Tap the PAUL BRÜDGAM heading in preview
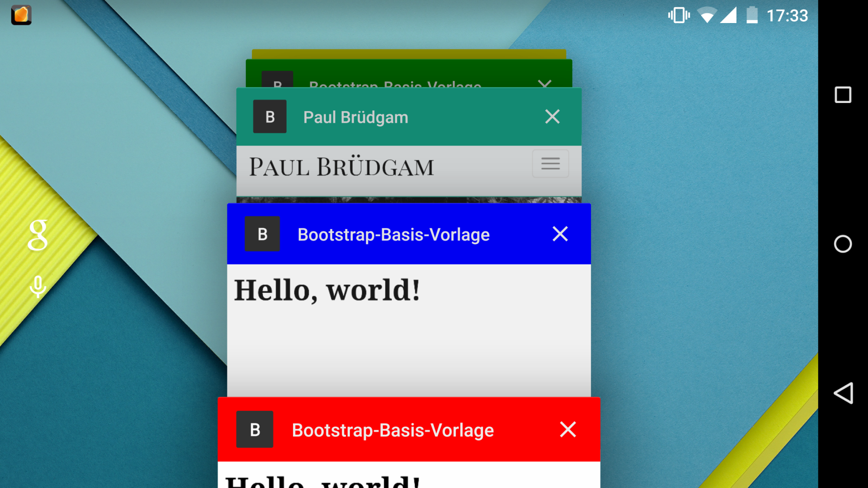 pos(342,167)
